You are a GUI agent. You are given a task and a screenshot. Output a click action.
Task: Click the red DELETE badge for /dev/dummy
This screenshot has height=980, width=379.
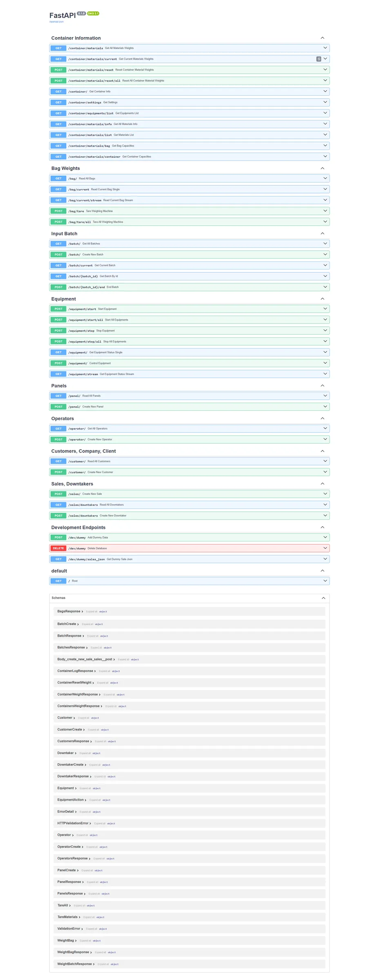click(58, 548)
